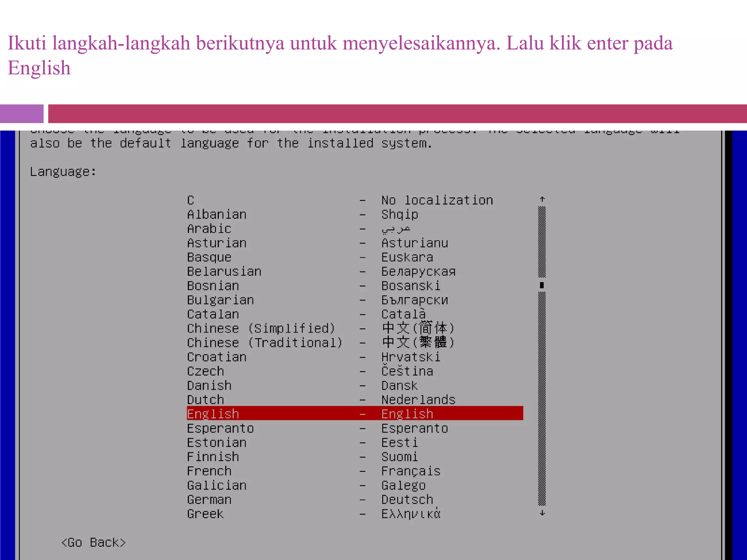The height and width of the screenshot is (560, 747).
Task: Click the scrollbar down arrow
Action: (542, 513)
